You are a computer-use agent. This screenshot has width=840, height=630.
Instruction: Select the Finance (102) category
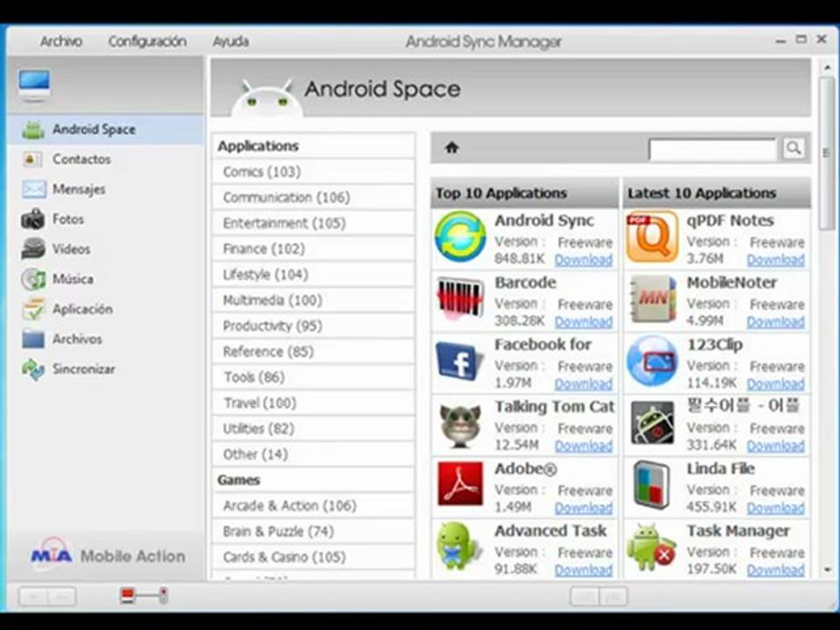313,248
